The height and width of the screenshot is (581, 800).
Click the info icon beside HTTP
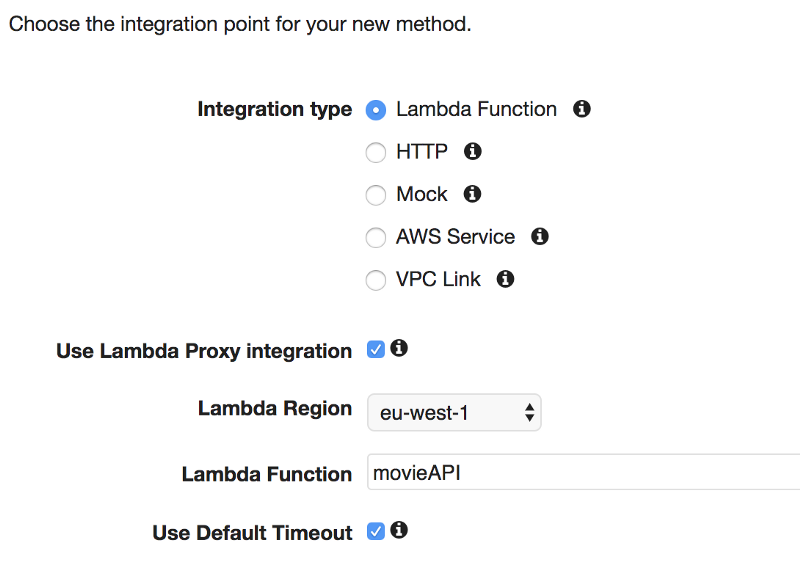(x=473, y=151)
